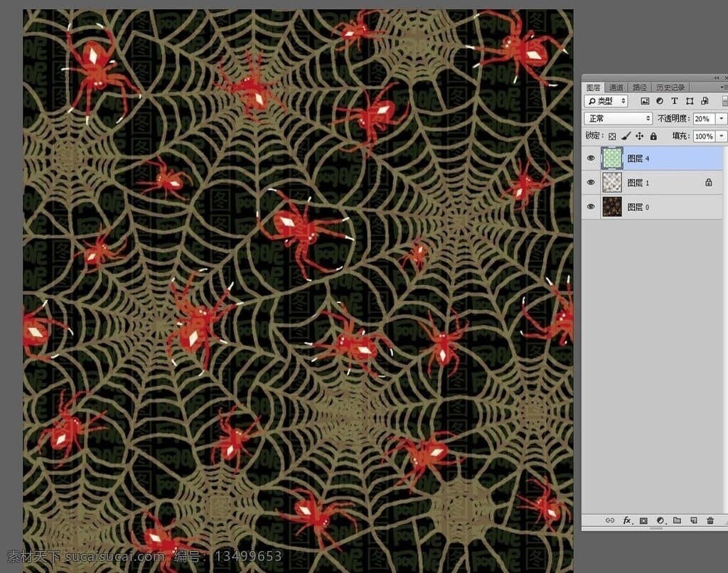
Task: Select the 图层 4 layer name
Action: (638, 159)
